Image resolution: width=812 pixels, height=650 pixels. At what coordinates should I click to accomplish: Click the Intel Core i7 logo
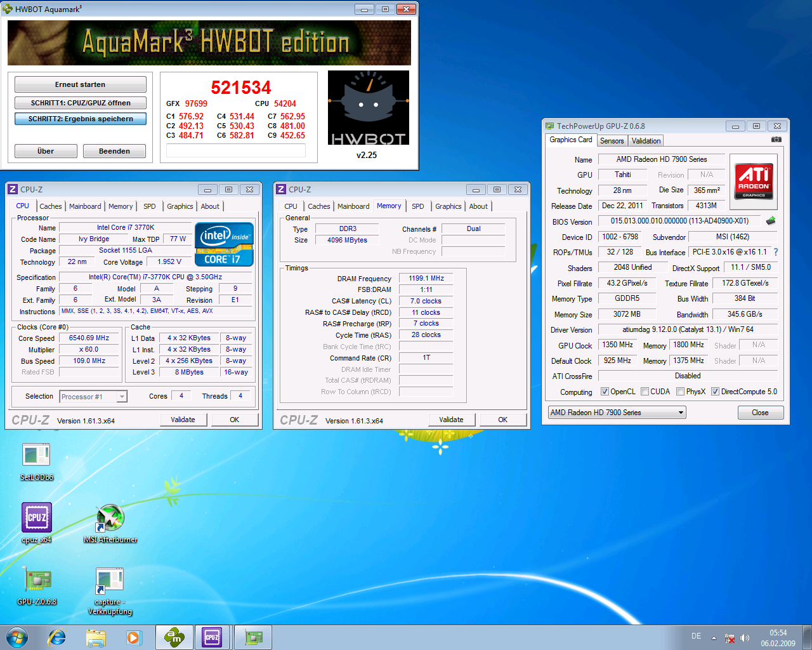coord(225,244)
